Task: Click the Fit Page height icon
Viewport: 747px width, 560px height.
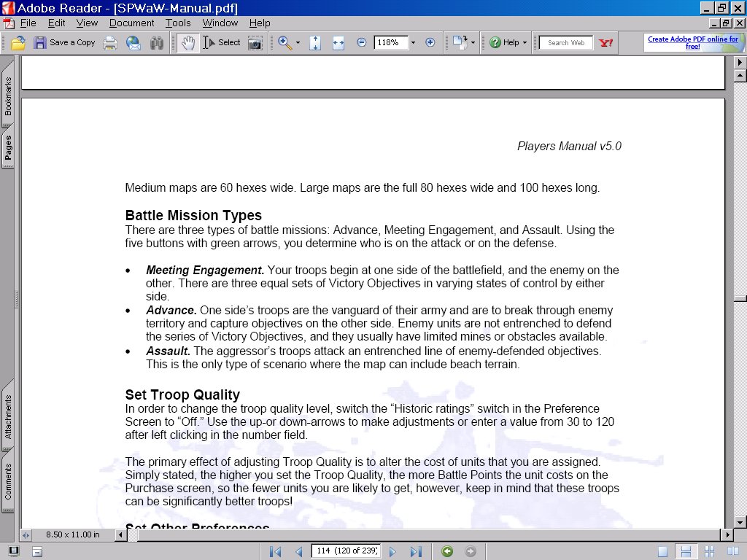Action: [x=315, y=43]
